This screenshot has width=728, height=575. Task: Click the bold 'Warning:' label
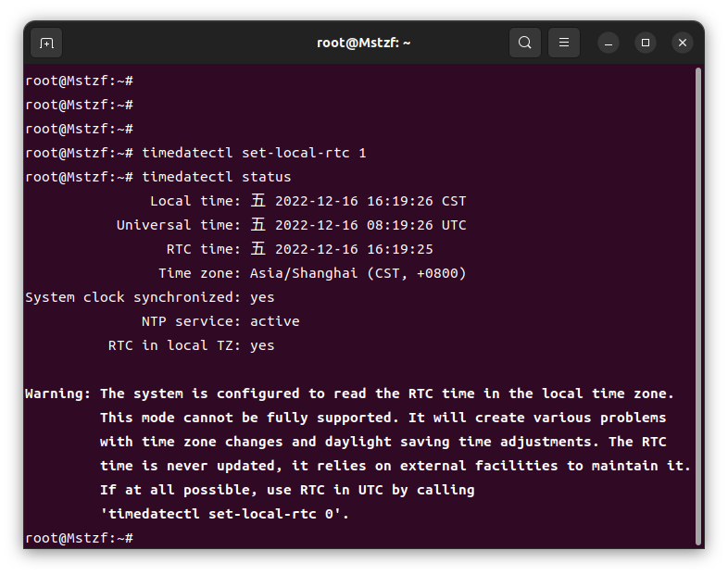[57, 394]
